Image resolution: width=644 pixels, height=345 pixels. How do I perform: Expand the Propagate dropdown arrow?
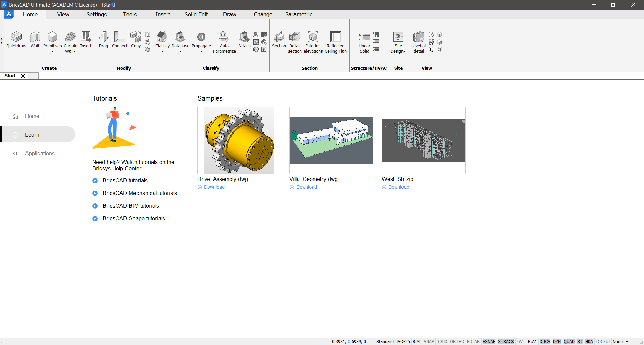pyautogui.click(x=201, y=51)
